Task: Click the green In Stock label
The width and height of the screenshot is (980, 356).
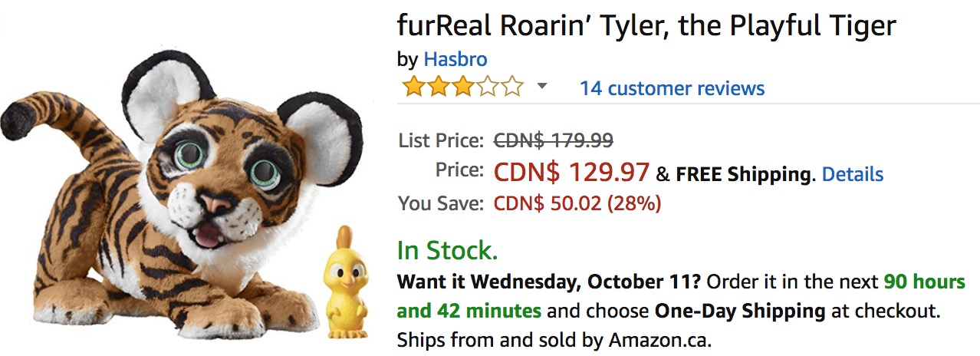Action: [x=447, y=250]
